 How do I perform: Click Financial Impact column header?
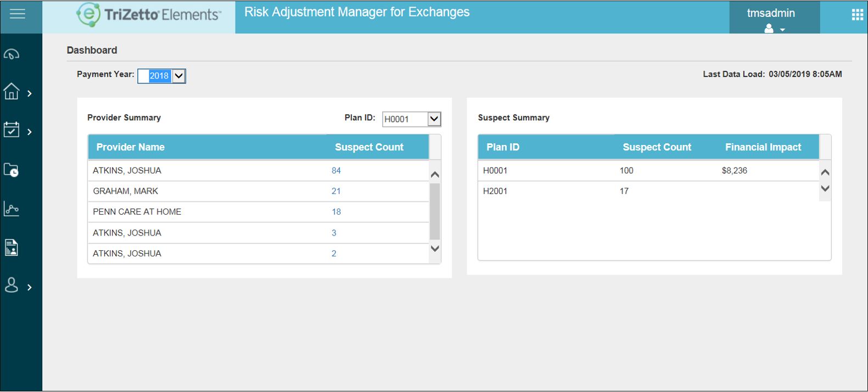[x=763, y=147]
